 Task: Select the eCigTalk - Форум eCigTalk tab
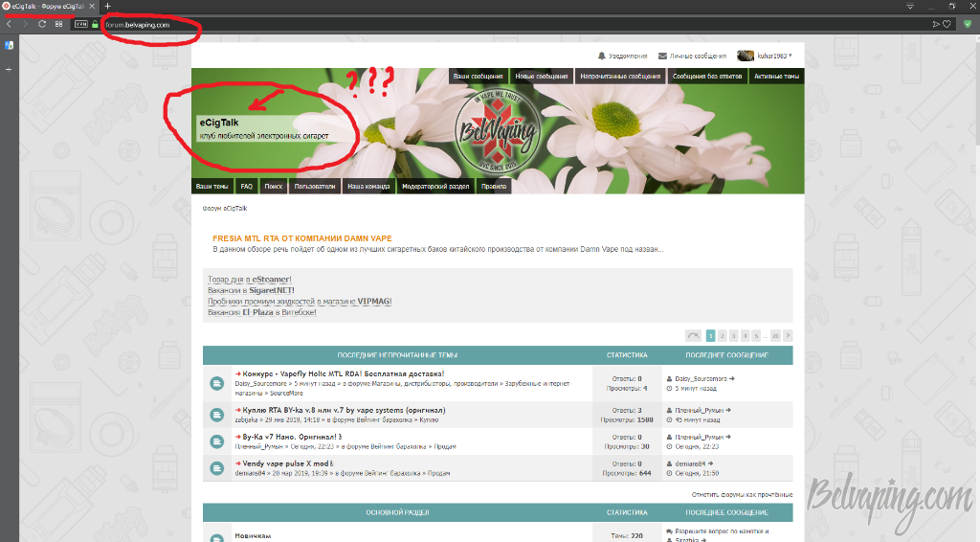click(49, 7)
